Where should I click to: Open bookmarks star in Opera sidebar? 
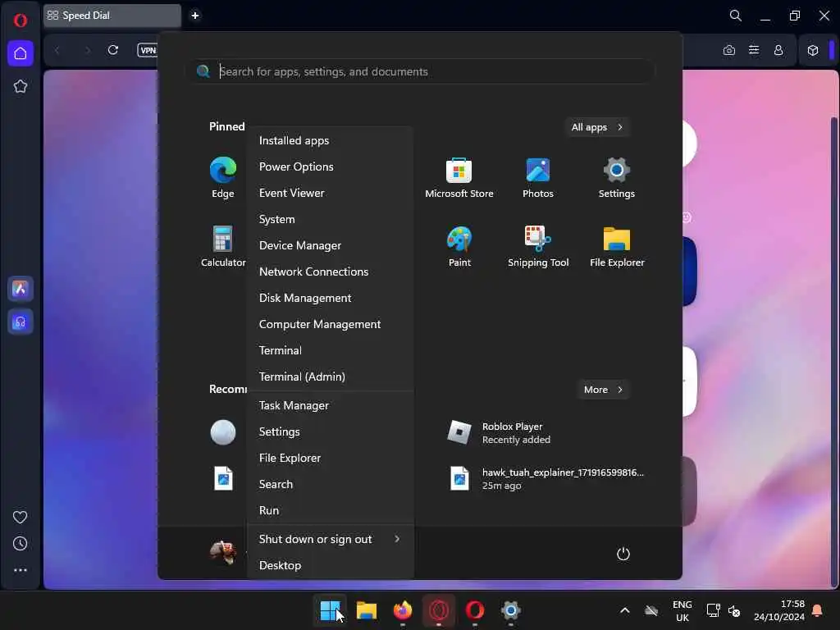(x=21, y=86)
